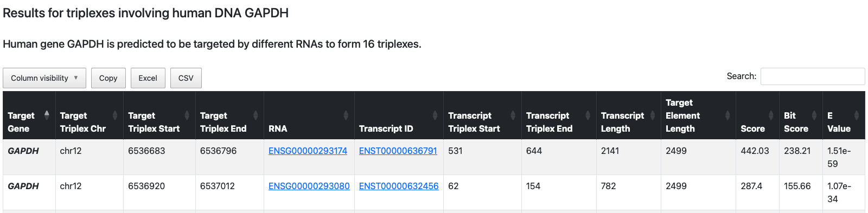Export the table with Excel button
Viewport: 868px width, 213px height.
[x=148, y=78]
